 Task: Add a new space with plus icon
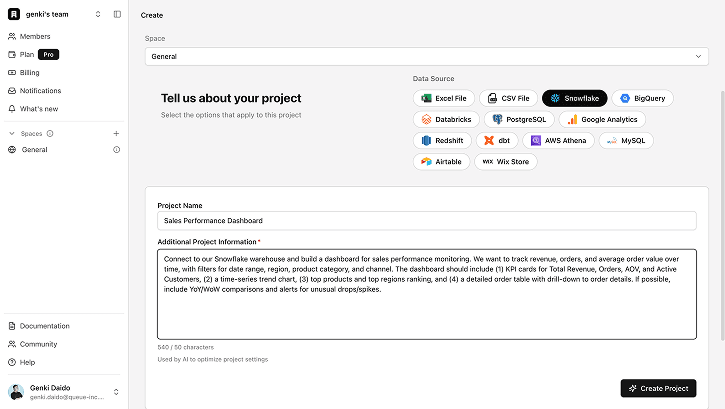click(x=116, y=133)
